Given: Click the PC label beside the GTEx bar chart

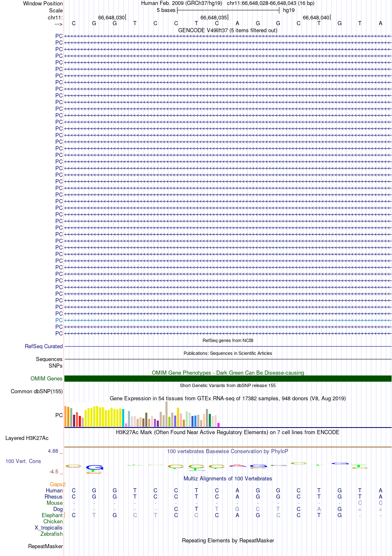Looking at the screenshot, I should pyautogui.click(x=59, y=415).
